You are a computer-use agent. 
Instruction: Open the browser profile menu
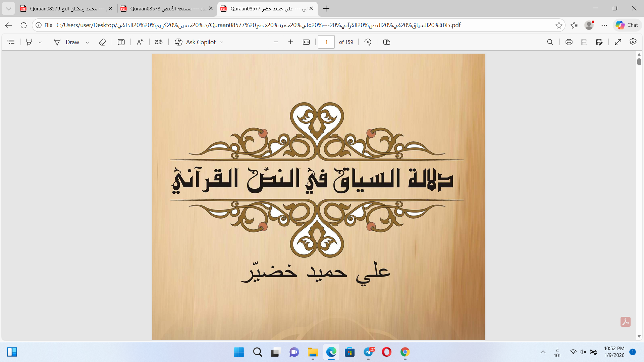589,25
